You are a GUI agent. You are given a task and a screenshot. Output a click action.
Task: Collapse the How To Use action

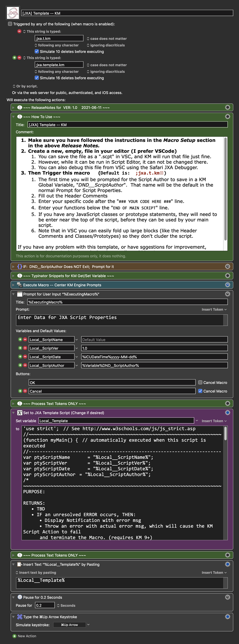point(14,117)
